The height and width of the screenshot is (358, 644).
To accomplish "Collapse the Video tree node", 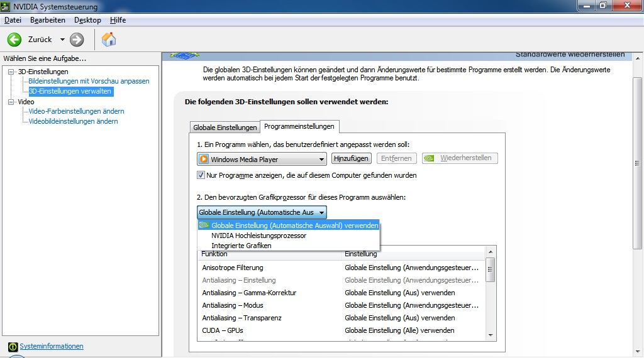I will coord(11,102).
